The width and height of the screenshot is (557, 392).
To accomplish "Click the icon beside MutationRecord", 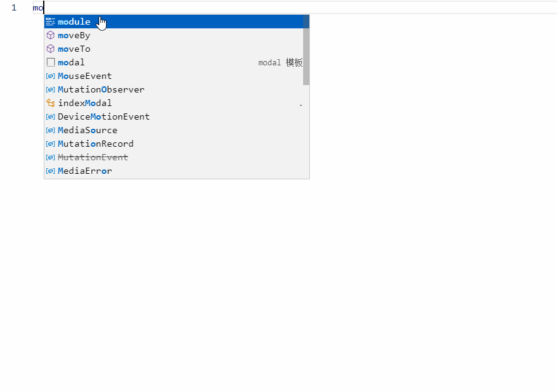I will point(51,144).
